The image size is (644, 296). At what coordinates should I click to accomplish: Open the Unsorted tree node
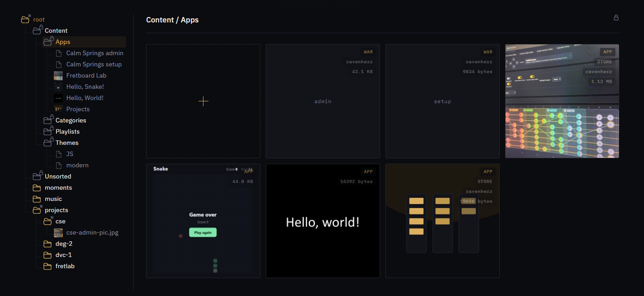point(58,176)
